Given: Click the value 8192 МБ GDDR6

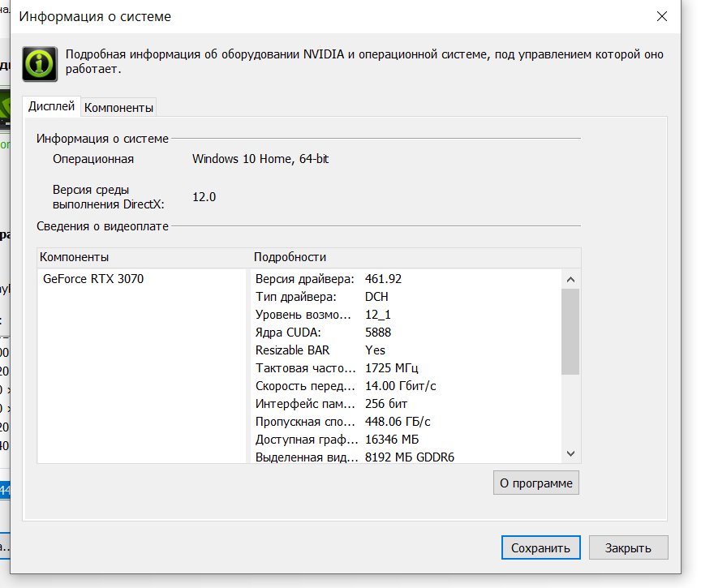Looking at the screenshot, I should pyautogui.click(x=410, y=457).
